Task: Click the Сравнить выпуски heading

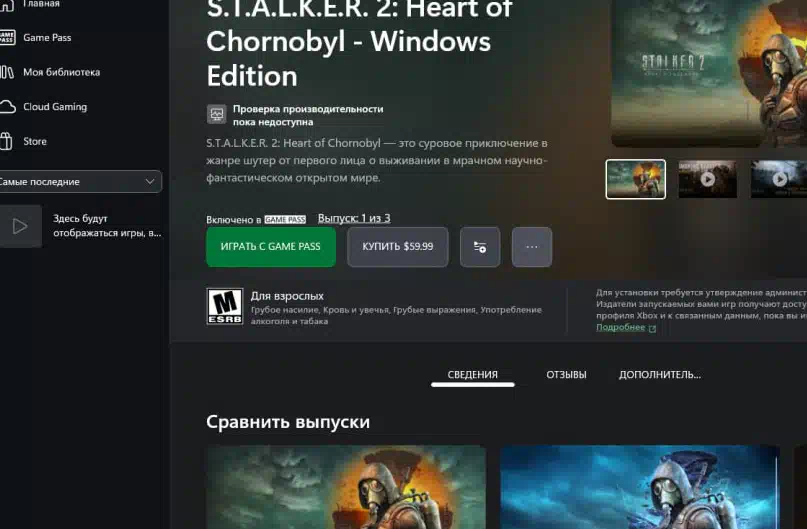Action: coord(288,422)
